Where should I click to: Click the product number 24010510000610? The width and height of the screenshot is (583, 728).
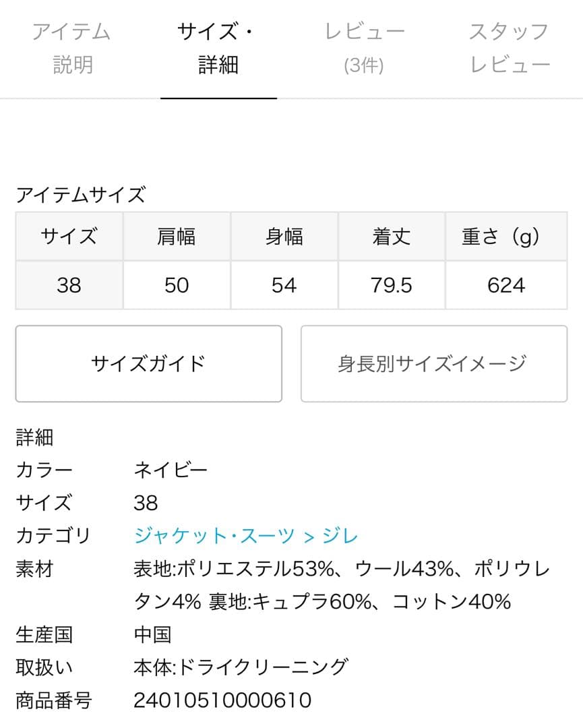(222, 700)
